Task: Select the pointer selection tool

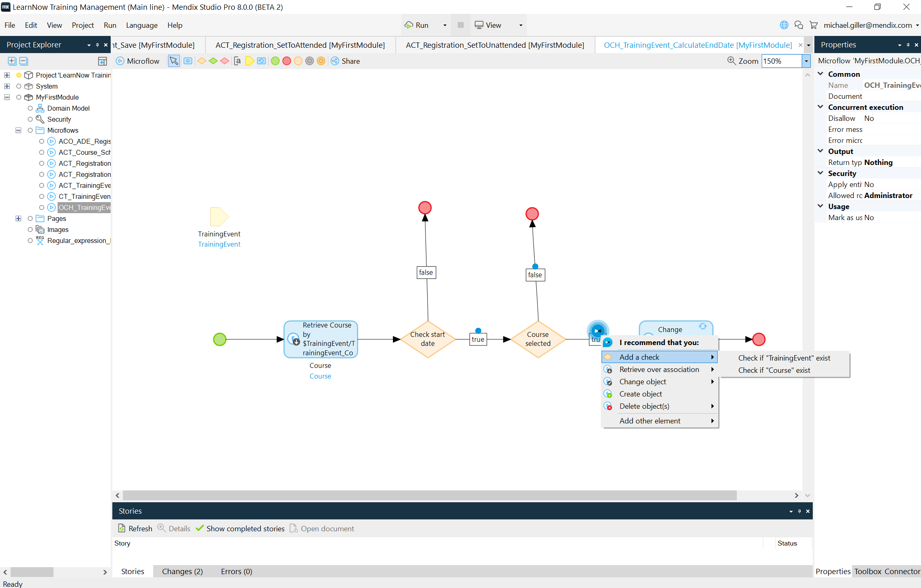Action: [x=174, y=61]
